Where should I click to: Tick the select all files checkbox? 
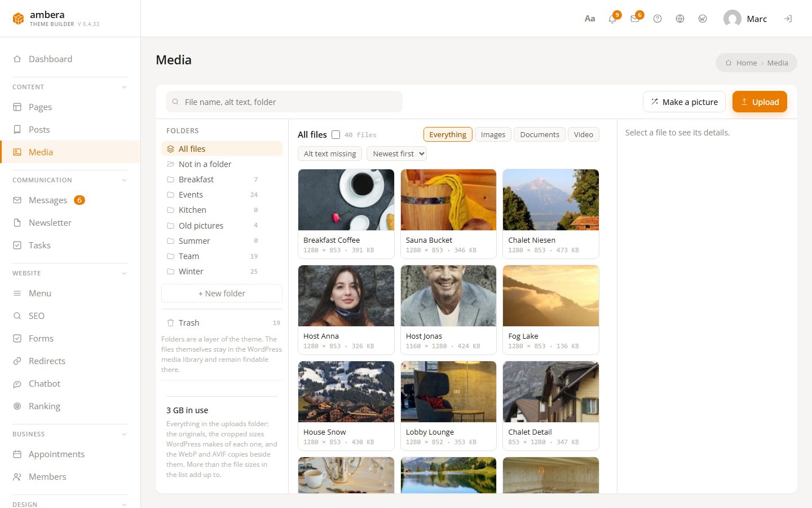click(336, 134)
